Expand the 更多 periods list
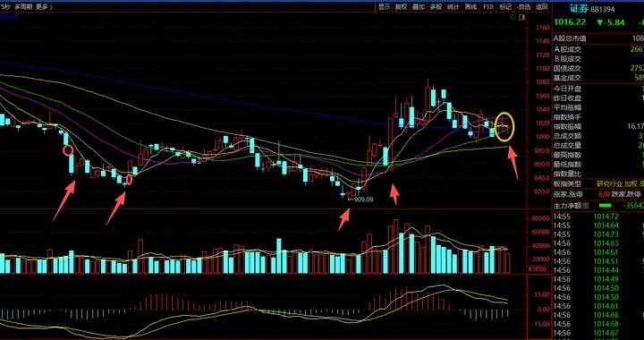Viewport: 644px width, 340px height. point(42,7)
